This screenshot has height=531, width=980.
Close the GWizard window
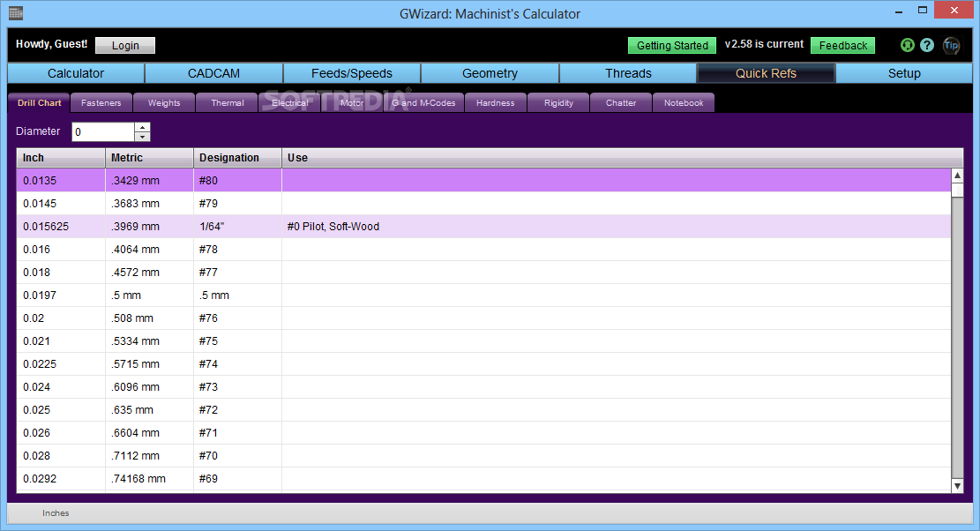[954, 10]
